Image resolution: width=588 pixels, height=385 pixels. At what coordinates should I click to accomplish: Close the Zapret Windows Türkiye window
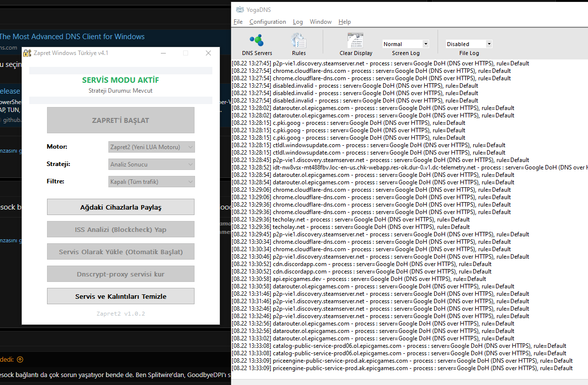tap(208, 54)
